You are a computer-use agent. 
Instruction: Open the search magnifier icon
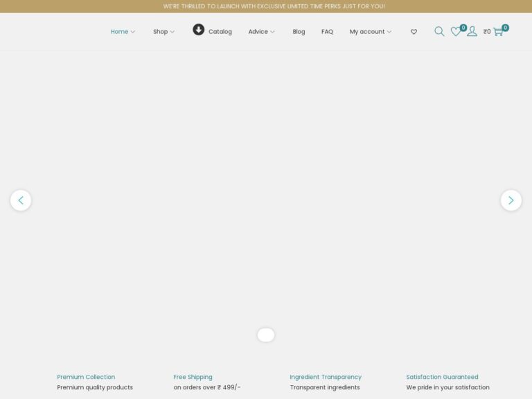(439, 32)
